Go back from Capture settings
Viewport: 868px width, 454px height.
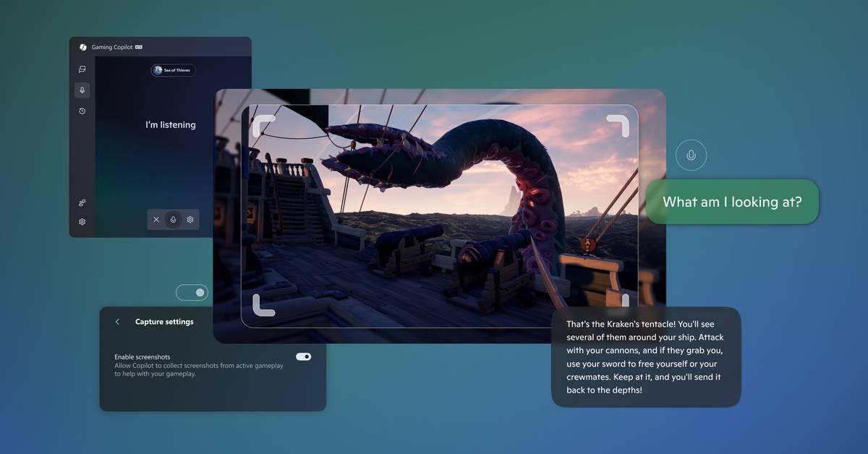coord(117,322)
